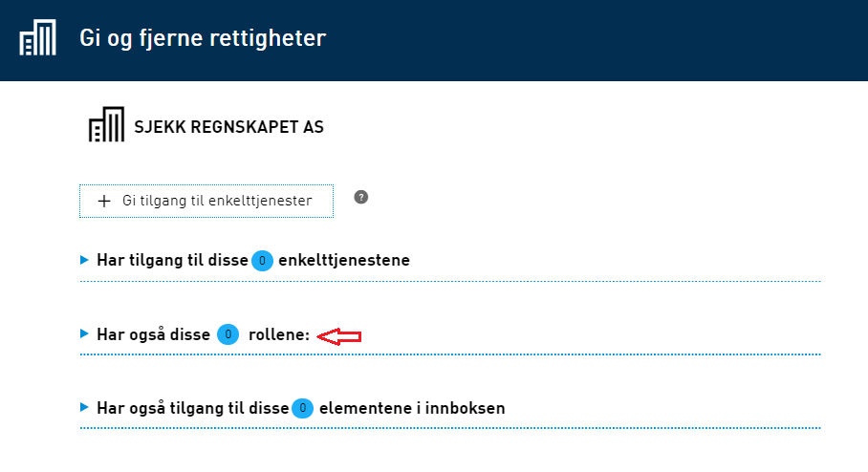Open Har også disse rollene section
868x472 pixels.
(x=155, y=334)
